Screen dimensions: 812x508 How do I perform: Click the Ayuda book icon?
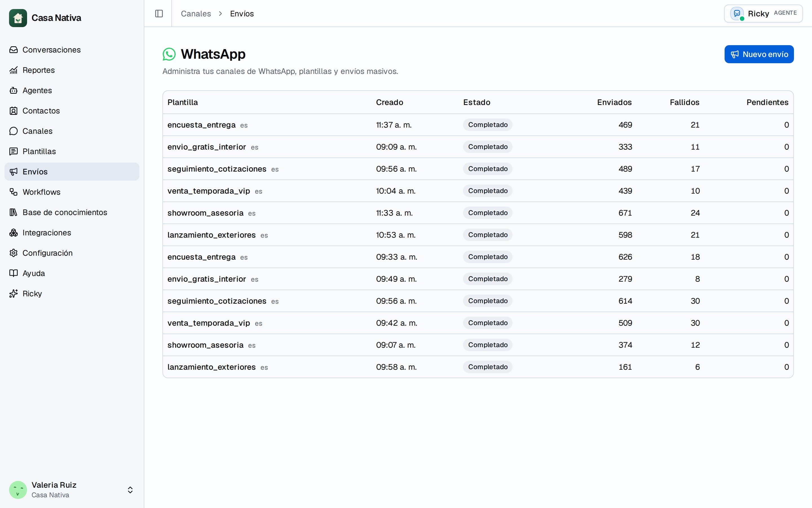pyautogui.click(x=14, y=273)
